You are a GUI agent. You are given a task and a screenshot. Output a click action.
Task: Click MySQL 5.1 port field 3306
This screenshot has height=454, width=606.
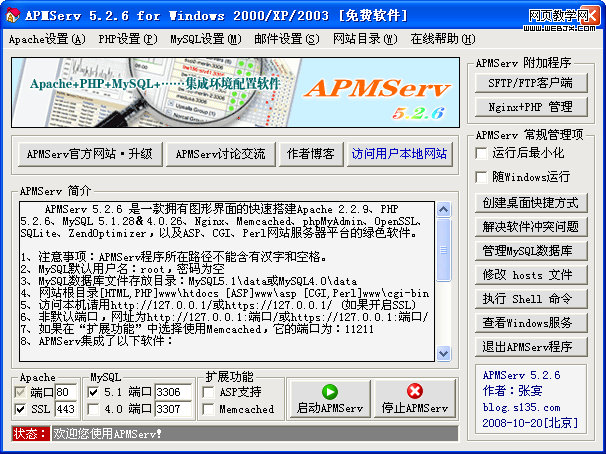(173, 392)
